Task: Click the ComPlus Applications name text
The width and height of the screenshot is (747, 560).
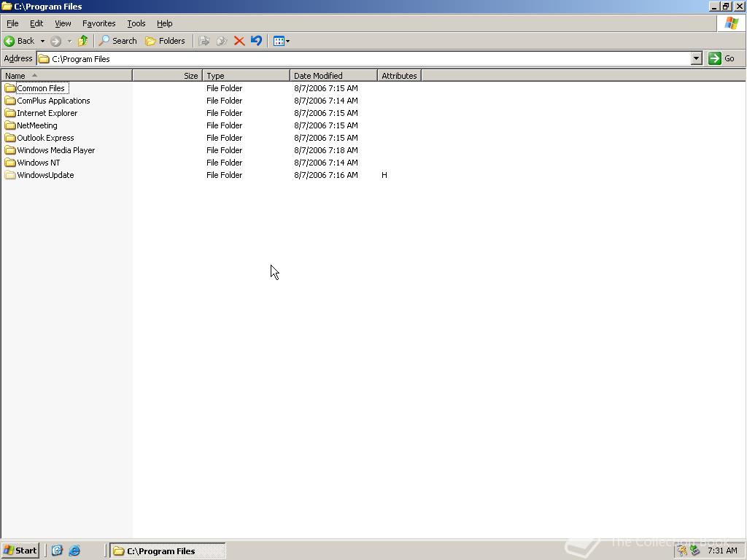Action: point(53,101)
